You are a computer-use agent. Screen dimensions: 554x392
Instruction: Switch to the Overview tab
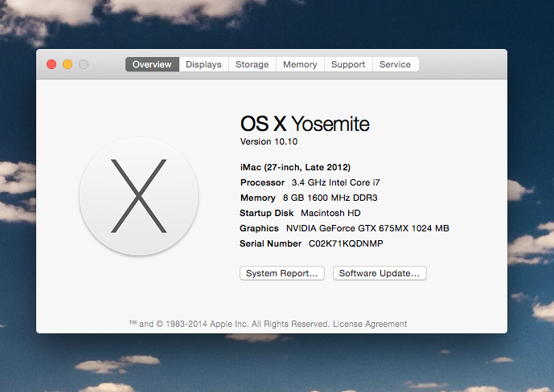click(x=152, y=64)
